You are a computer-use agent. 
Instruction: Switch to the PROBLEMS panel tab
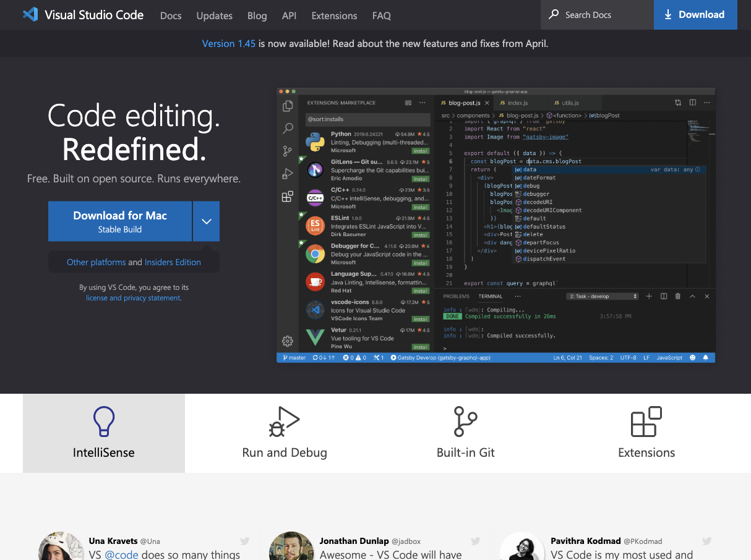point(457,297)
